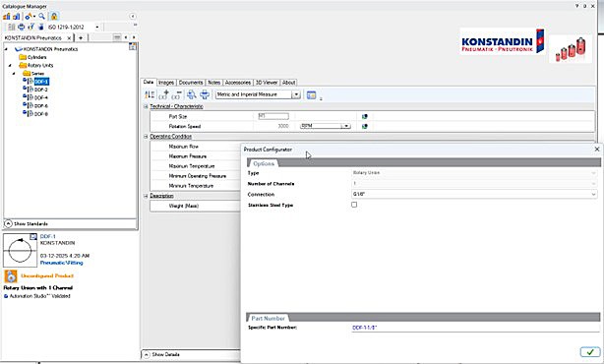
Task: Click the blue stamp icon before ISO standard
Action: click(x=40, y=27)
